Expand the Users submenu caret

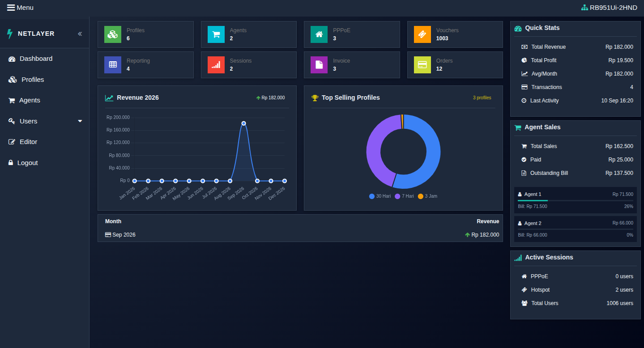point(80,121)
